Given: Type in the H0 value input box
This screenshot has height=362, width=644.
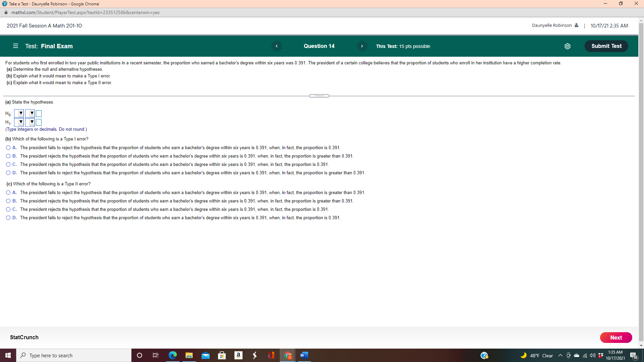Looking at the screenshot, I should 39,113.
